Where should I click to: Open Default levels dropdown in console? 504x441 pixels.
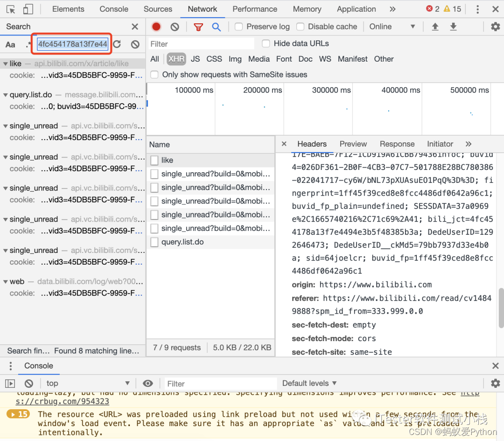pyautogui.click(x=309, y=383)
